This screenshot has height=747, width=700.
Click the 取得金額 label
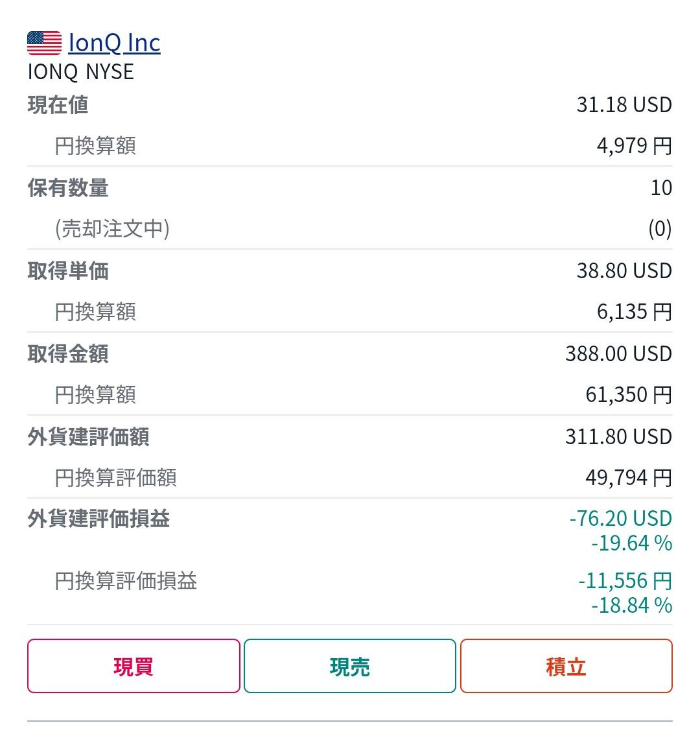click(68, 354)
